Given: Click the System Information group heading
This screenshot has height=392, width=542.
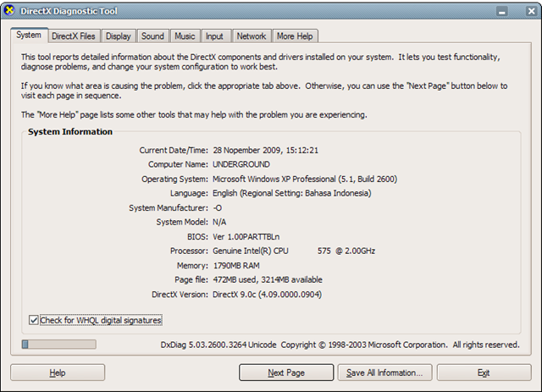Looking at the screenshot, I should pyautogui.click(x=70, y=132).
